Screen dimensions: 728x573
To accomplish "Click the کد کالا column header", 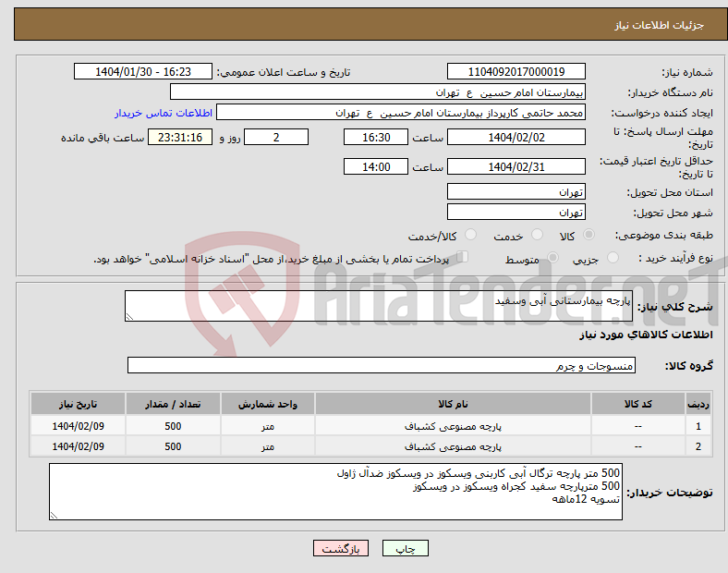I will pyautogui.click(x=638, y=404).
